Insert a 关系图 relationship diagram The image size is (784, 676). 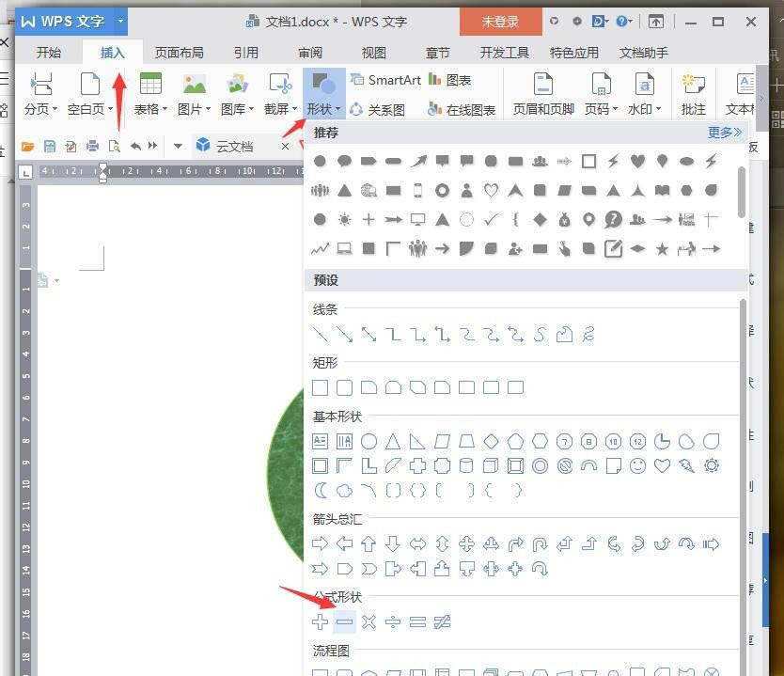[378, 109]
